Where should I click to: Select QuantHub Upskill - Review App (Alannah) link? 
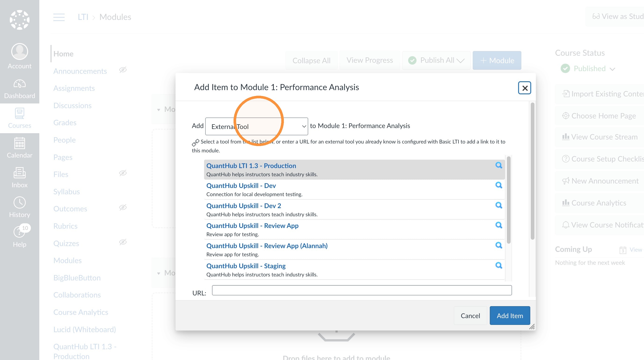[267, 246]
